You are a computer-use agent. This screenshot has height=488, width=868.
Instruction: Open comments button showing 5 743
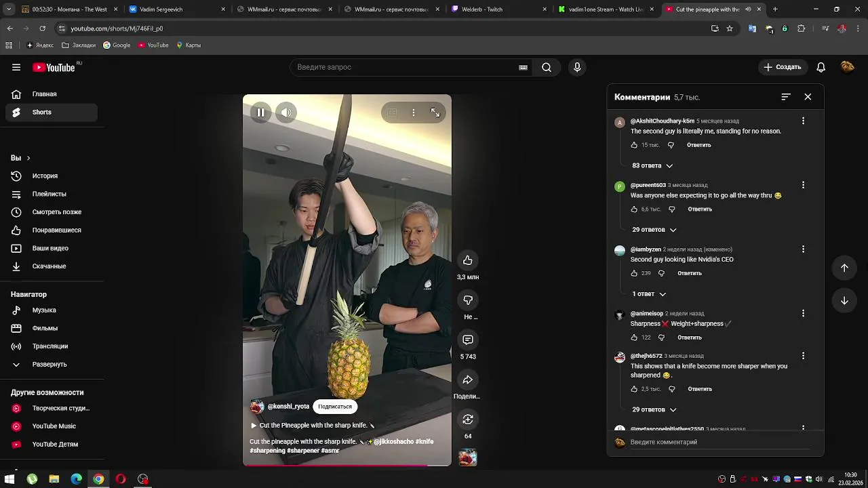[468, 340]
